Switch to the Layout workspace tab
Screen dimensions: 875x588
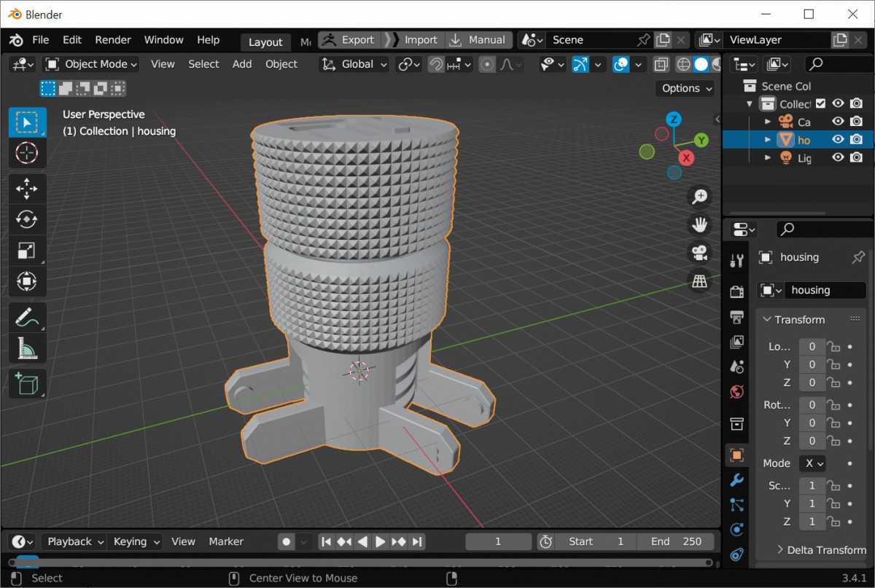pyautogui.click(x=265, y=42)
